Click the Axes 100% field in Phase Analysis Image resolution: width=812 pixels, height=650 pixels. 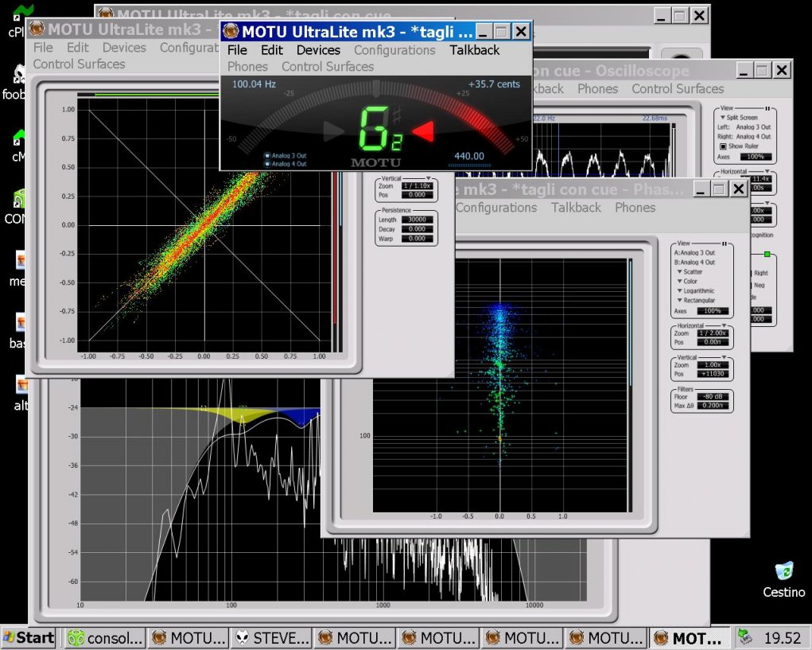[x=713, y=311]
